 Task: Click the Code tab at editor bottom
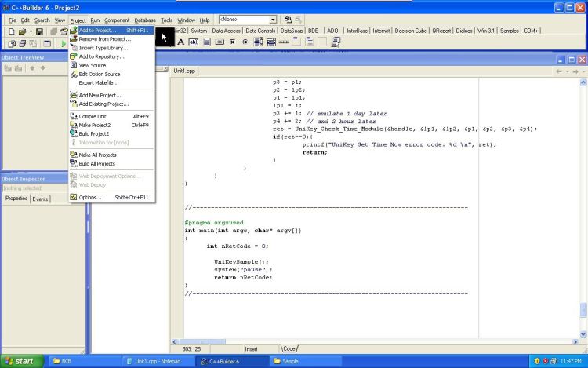(x=289, y=349)
